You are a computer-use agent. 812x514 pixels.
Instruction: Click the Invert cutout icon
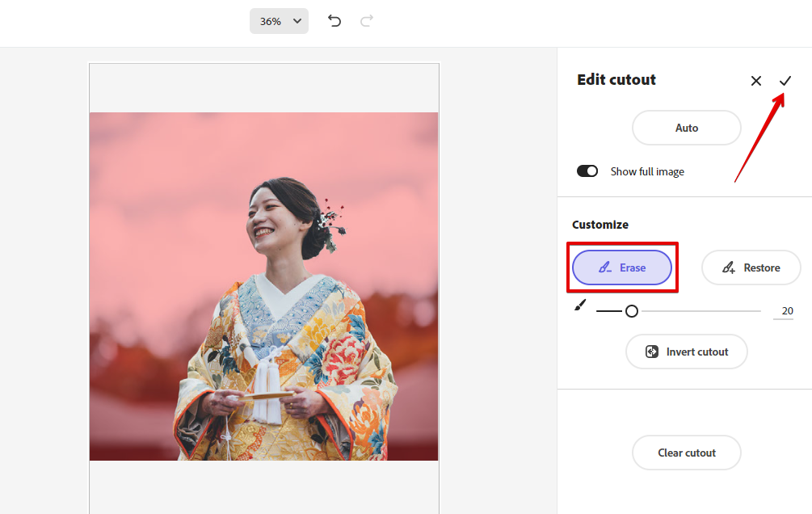coord(652,352)
